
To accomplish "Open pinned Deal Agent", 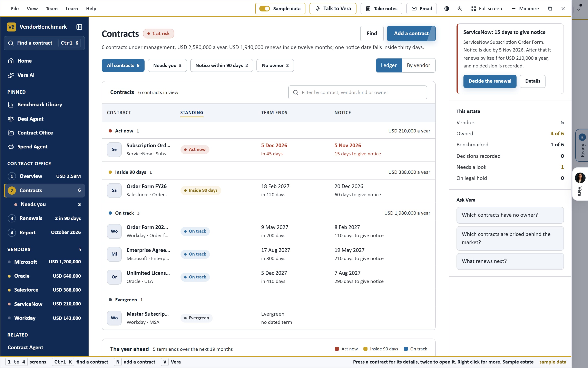I will 44,119.
